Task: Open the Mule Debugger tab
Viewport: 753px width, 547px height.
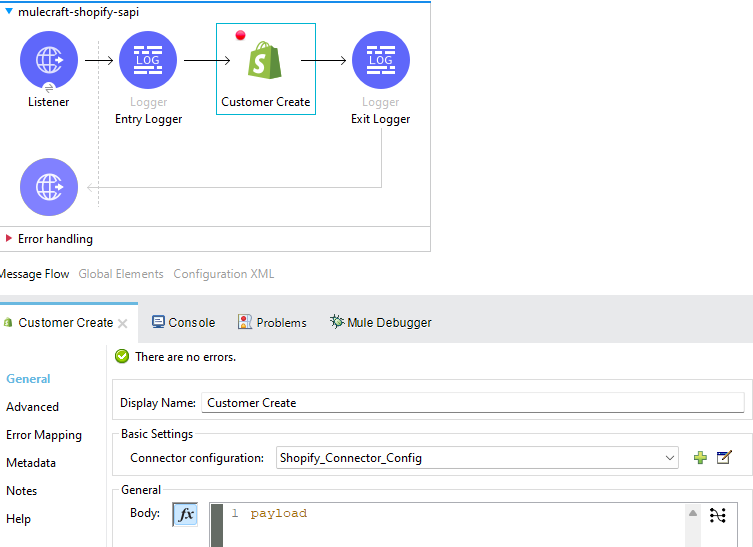Action: (380, 322)
